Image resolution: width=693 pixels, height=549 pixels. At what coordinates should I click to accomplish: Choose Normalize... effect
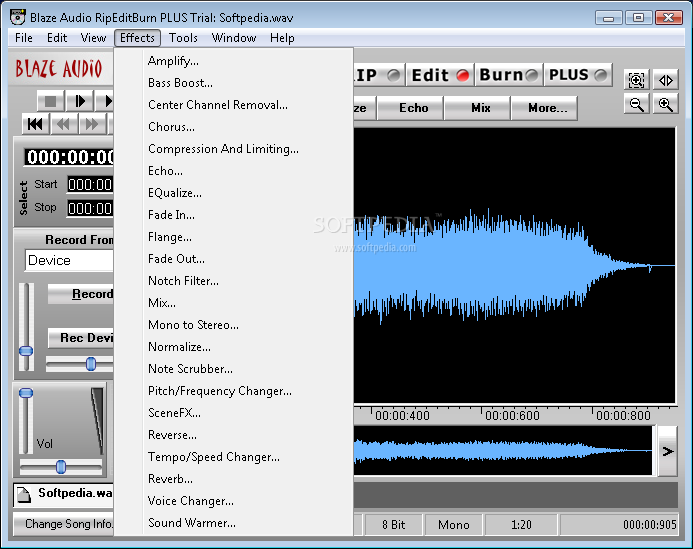(x=234, y=347)
